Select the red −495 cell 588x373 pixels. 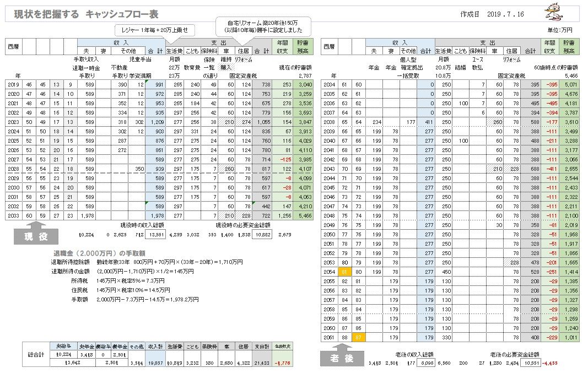(x=550, y=104)
